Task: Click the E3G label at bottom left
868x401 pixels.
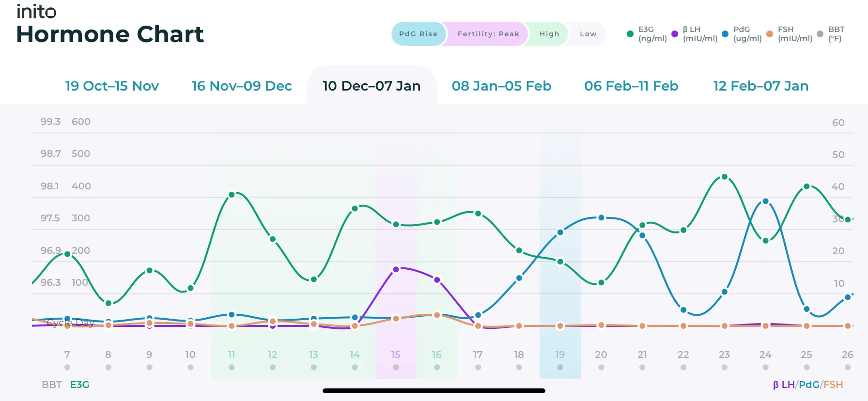Action: click(79, 384)
